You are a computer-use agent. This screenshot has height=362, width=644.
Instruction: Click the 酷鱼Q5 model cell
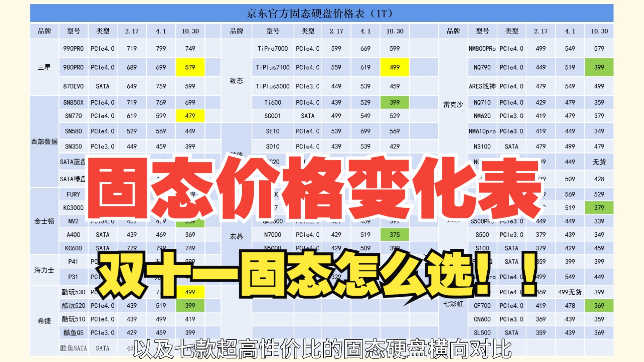(73, 333)
